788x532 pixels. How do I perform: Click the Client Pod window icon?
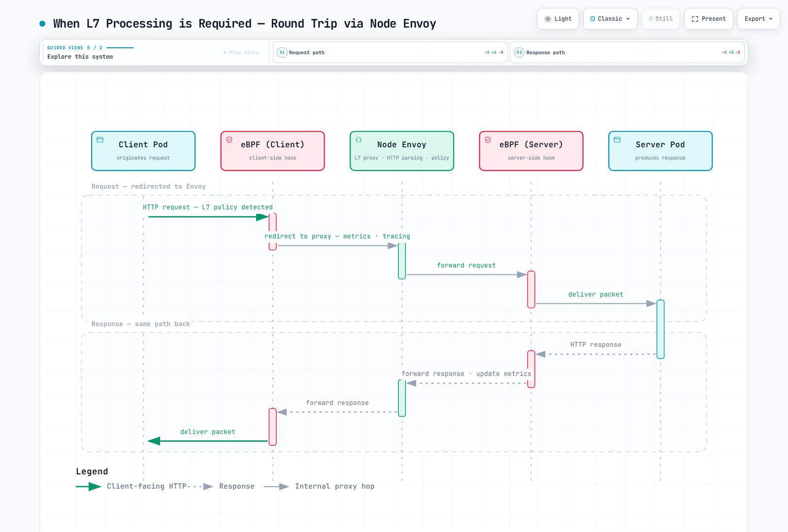point(100,140)
